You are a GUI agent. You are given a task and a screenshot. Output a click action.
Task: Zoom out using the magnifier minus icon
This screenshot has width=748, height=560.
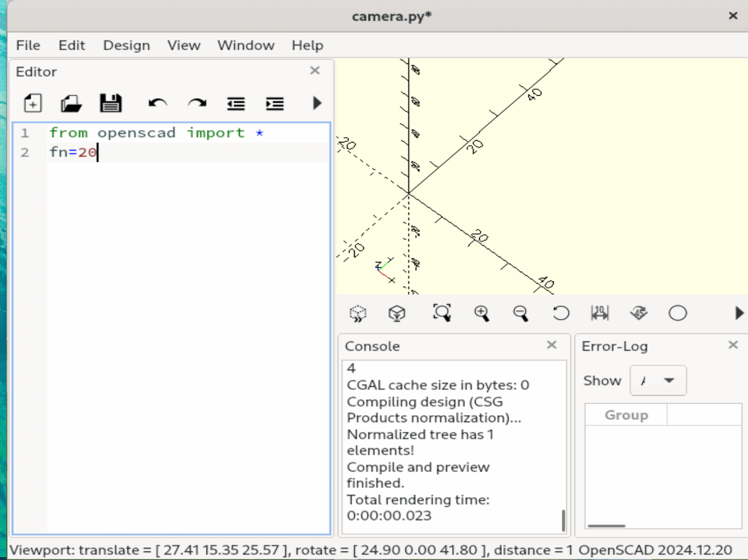click(521, 313)
